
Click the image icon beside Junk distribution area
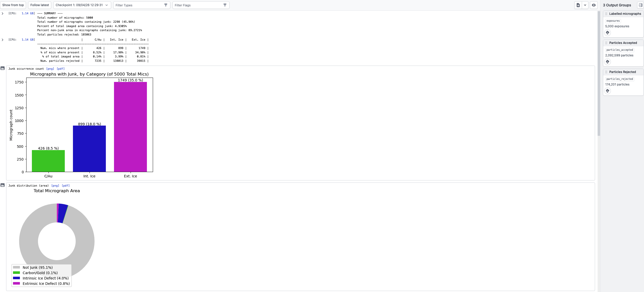pos(3,185)
